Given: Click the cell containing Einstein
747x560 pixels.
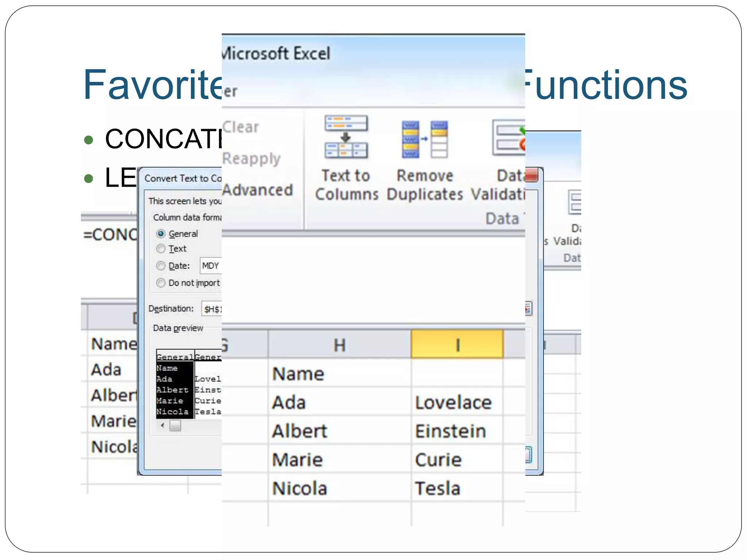Looking at the screenshot, I should tap(457, 430).
